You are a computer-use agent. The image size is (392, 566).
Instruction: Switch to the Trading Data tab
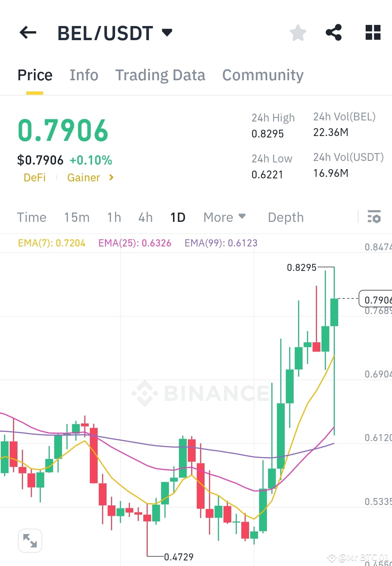(x=160, y=75)
